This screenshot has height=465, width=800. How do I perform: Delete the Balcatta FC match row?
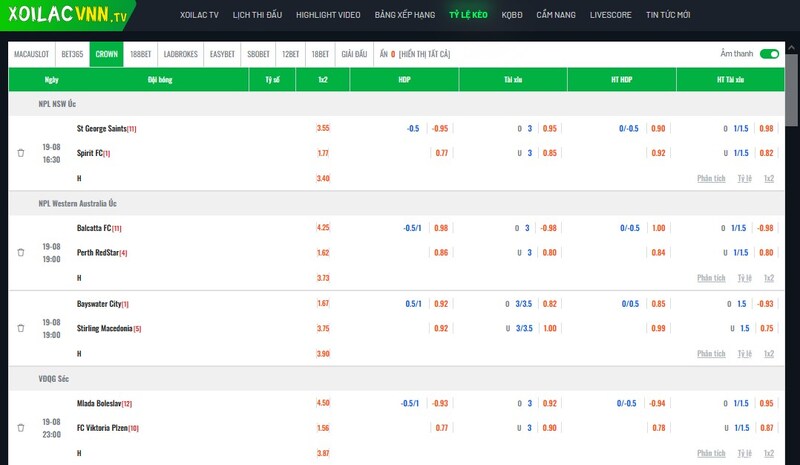(20, 252)
